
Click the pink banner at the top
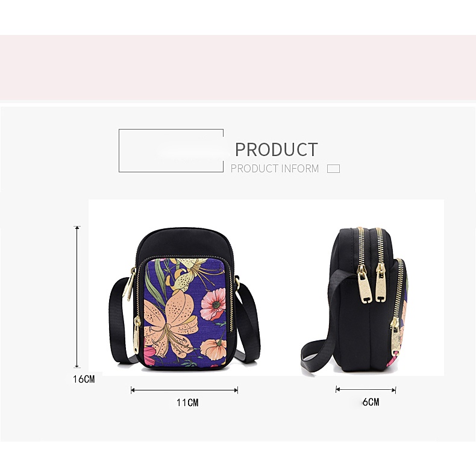[x=238, y=67]
